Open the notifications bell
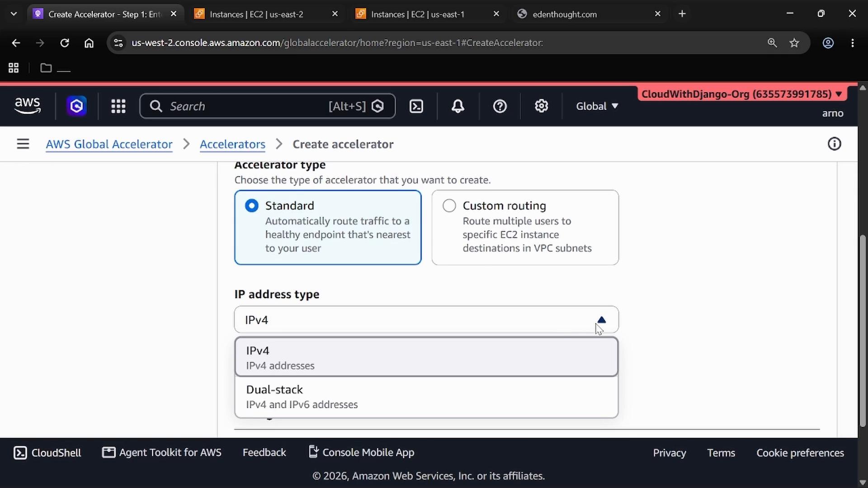This screenshot has width=868, height=488. pos(458,106)
